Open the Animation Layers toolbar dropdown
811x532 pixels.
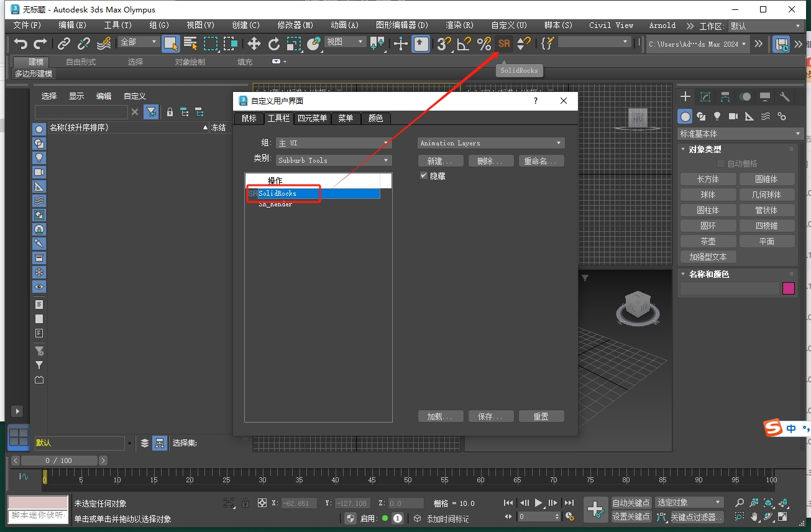[x=491, y=143]
